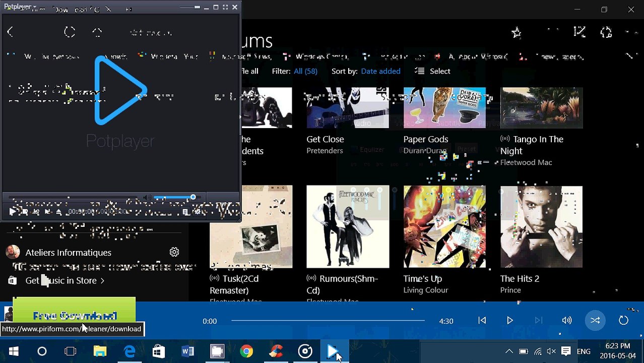This screenshot has width=644, height=363.
Task: Toggle repeat in Groove playback bar
Action: [x=623, y=321]
